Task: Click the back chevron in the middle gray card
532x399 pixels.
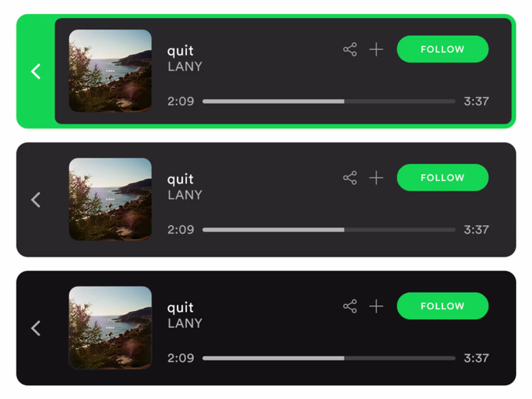Action: (x=35, y=200)
